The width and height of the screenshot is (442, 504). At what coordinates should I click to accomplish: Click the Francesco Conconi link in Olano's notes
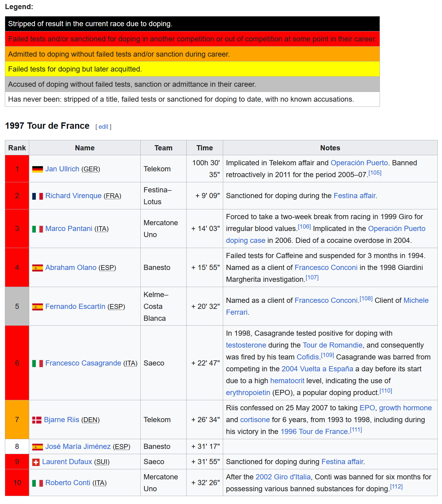326,268
